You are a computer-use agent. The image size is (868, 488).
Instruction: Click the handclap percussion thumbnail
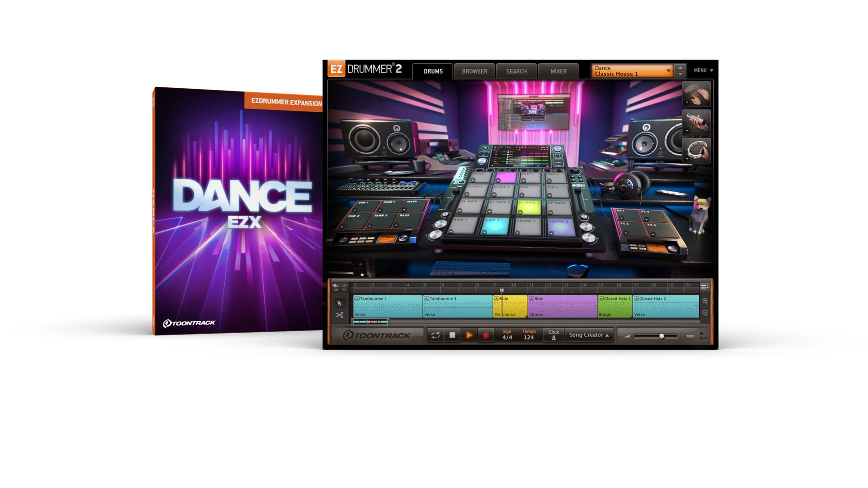pos(696,94)
